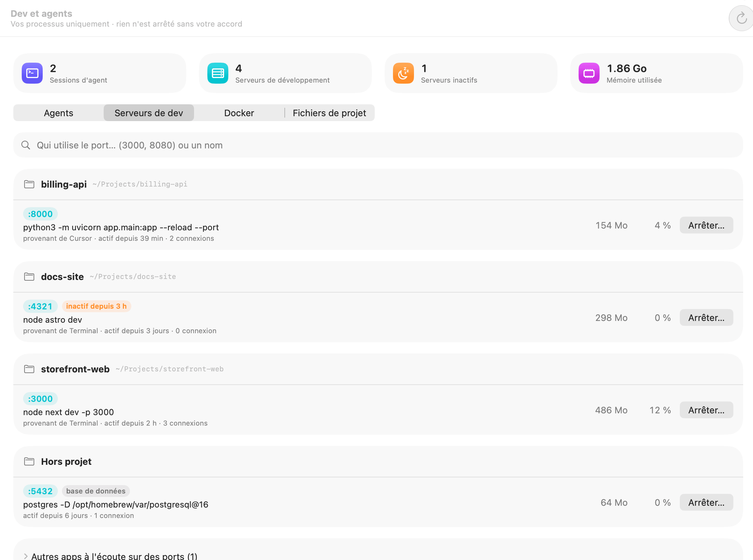Stop the postgres process on 5432
753x560 pixels.
click(x=706, y=502)
